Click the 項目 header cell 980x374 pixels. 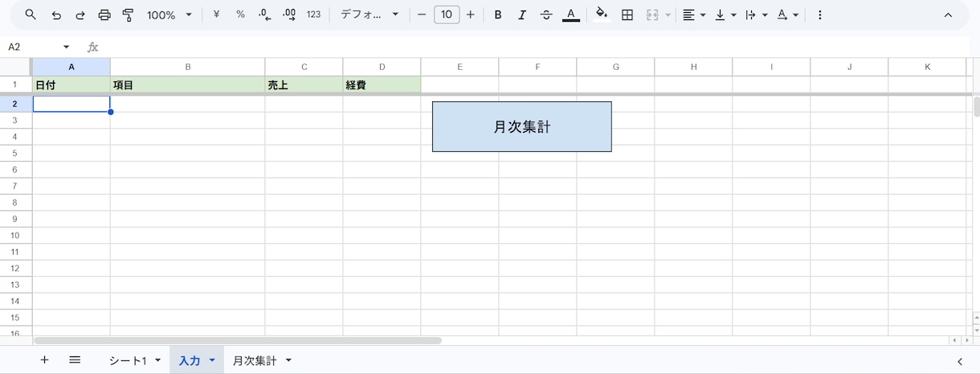pos(188,84)
